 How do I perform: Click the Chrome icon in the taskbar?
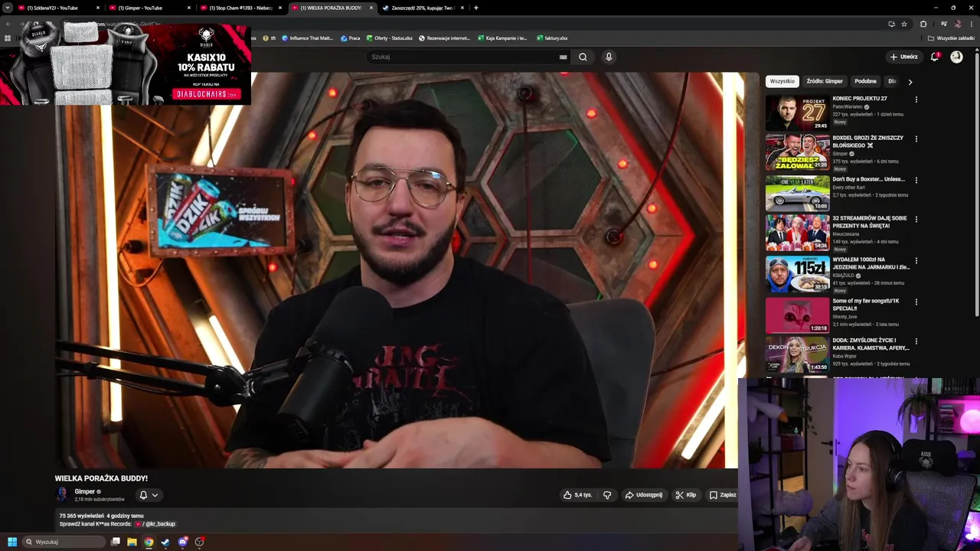point(149,542)
